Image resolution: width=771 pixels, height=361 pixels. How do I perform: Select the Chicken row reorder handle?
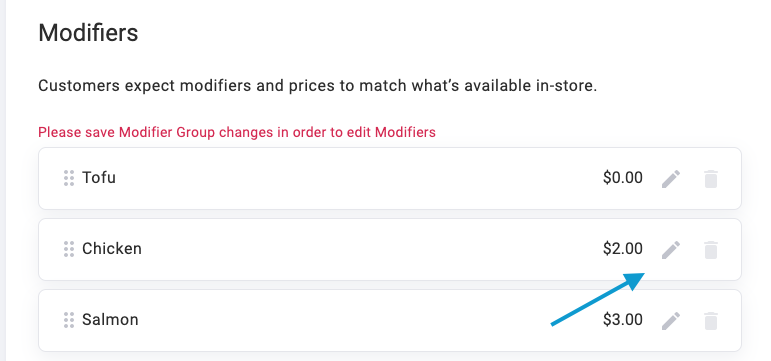click(x=69, y=249)
